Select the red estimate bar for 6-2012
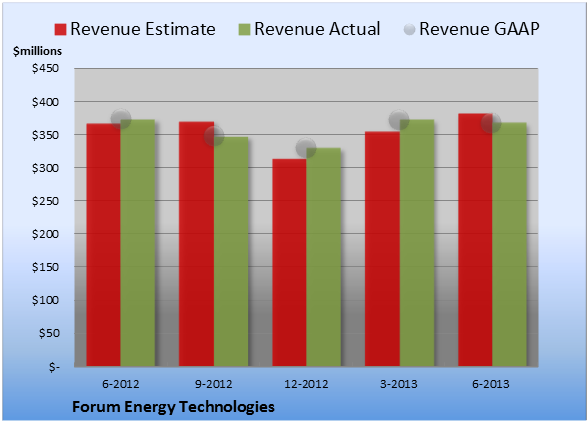Screen dimensions: 588x422 104,245
